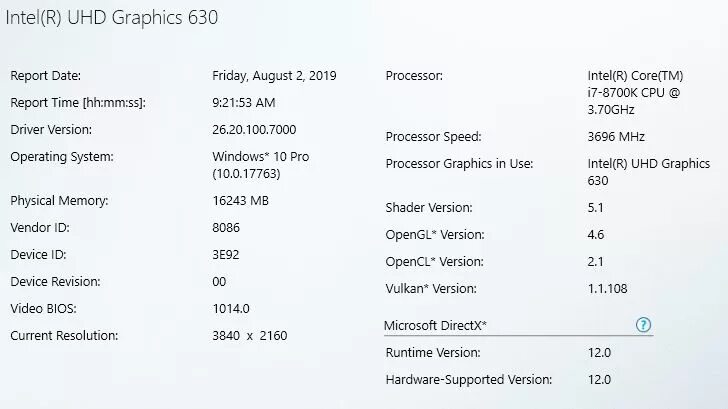This screenshot has width=728, height=409.
Task: Select the report time 9:21:53 AM
Action: click(x=243, y=102)
